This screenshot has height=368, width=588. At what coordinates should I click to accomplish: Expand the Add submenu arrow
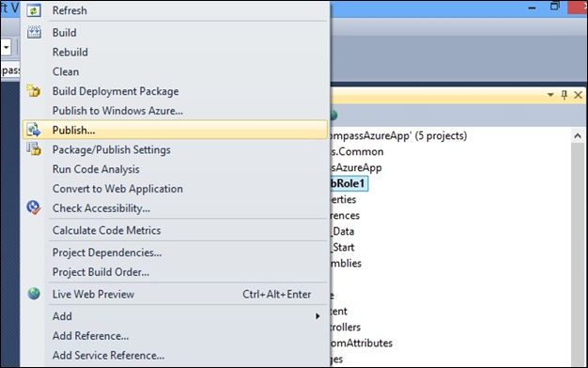click(317, 316)
